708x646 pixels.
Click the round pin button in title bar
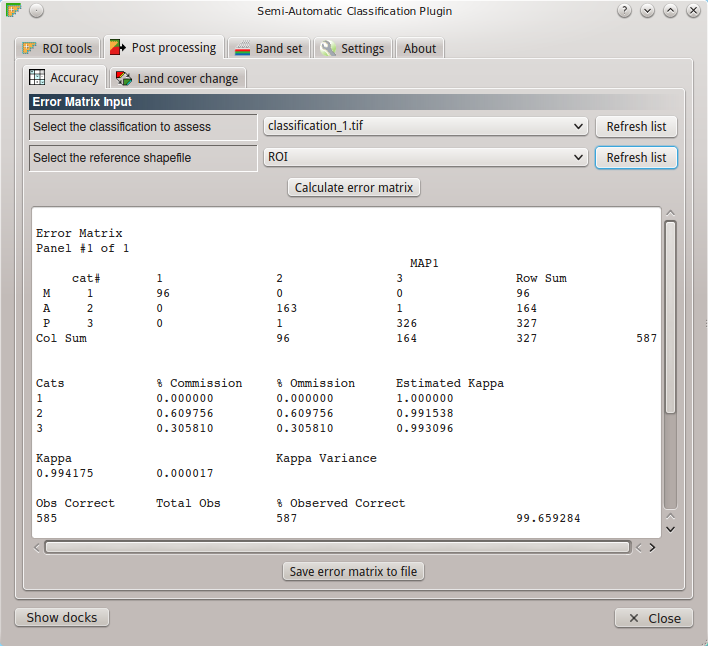click(x=37, y=10)
